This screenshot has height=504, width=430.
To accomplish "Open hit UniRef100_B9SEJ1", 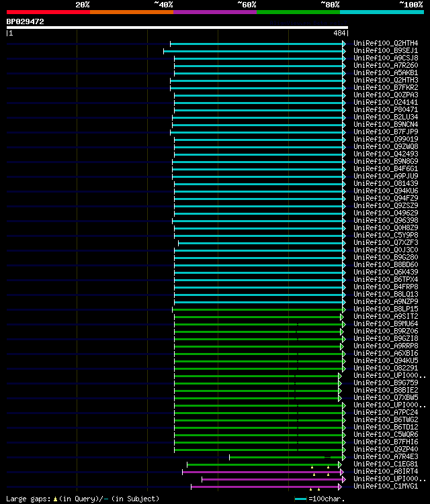I will pyautogui.click(x=386, y=50).
